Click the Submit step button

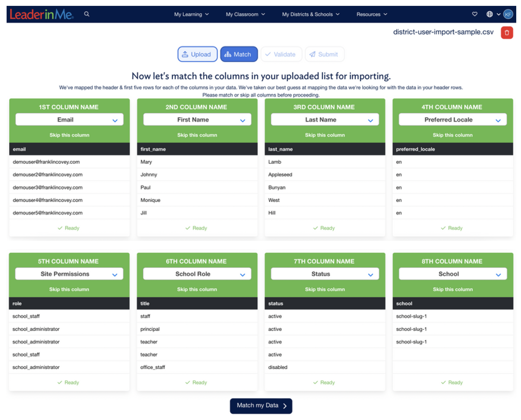[x=324, y=54]
